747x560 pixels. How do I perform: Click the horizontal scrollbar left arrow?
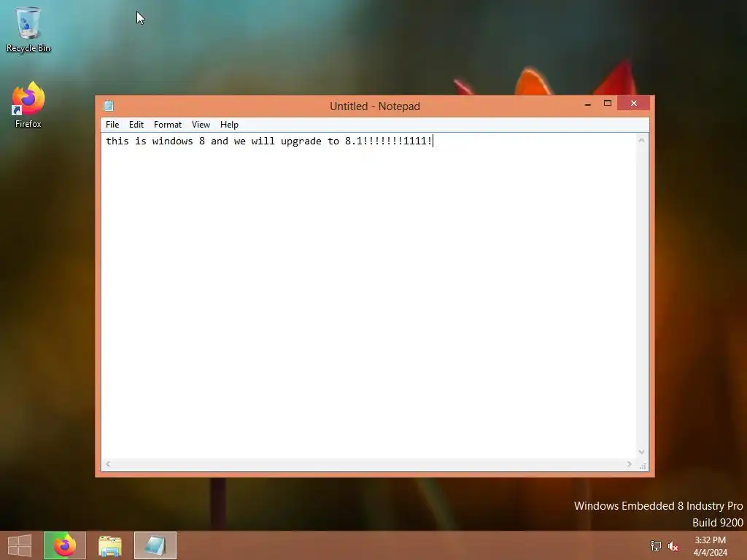point(108,464)
